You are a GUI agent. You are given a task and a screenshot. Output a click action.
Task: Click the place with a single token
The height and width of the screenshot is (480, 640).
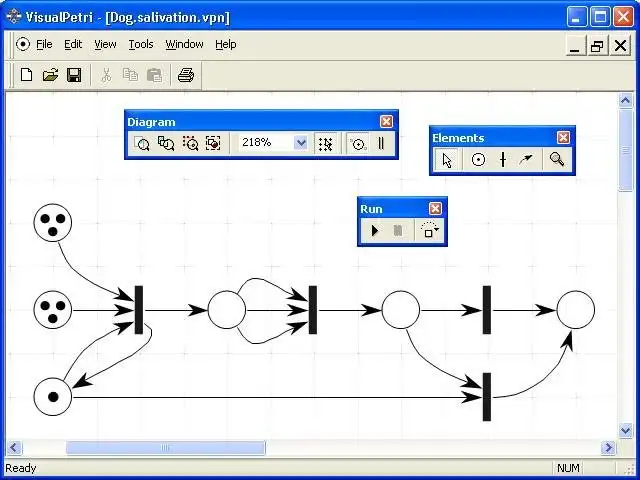pyautogui.click(x=53, y=397)
